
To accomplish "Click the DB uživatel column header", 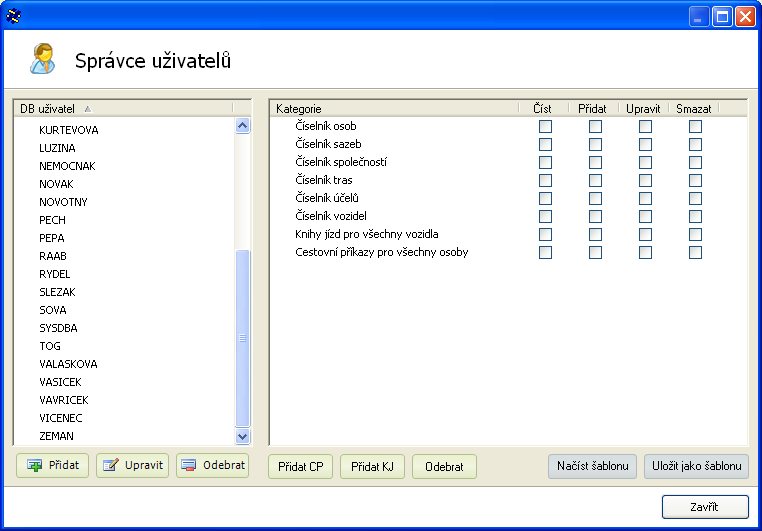I will tap(124, 109).
